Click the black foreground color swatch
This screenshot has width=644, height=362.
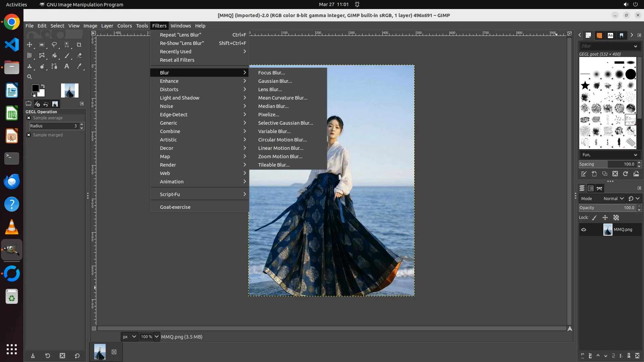click(35, 88)
